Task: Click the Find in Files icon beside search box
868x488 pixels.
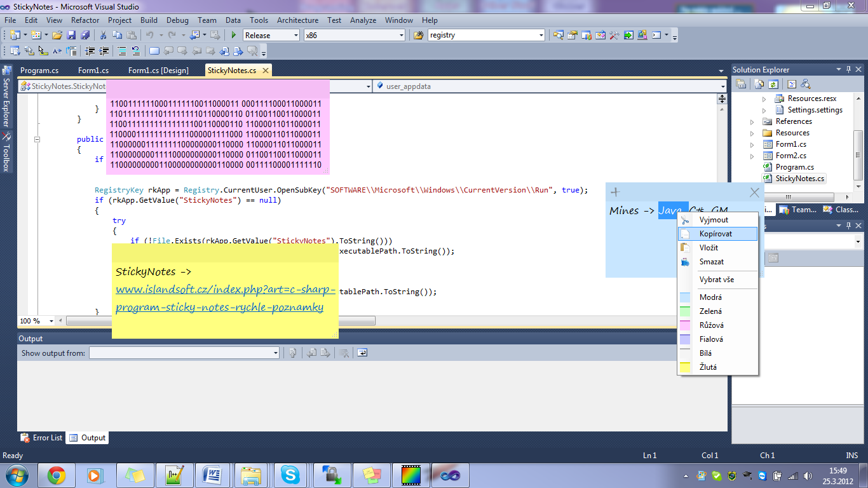Action: click(418, 35)
